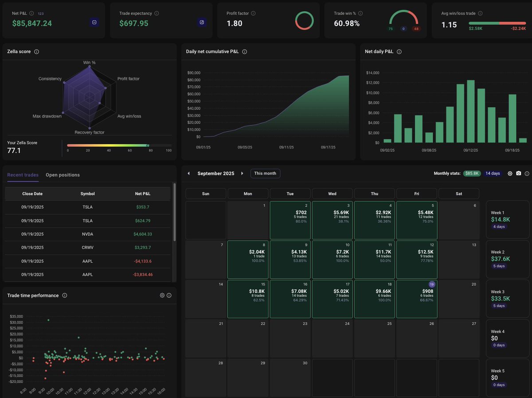This screenshot has height=398, width=532.
Task: Open the September 3 day cell $5.69K
Action: pos(332,220)
